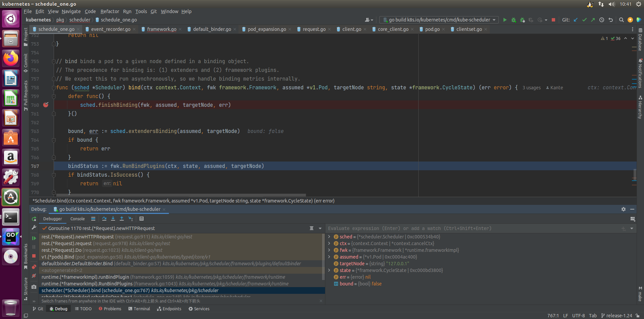This screenshot has height=319, width=644.
Task: Select the defaultbinder.DefaultBinder.Bind stack frame
Action: coord(77,264)
